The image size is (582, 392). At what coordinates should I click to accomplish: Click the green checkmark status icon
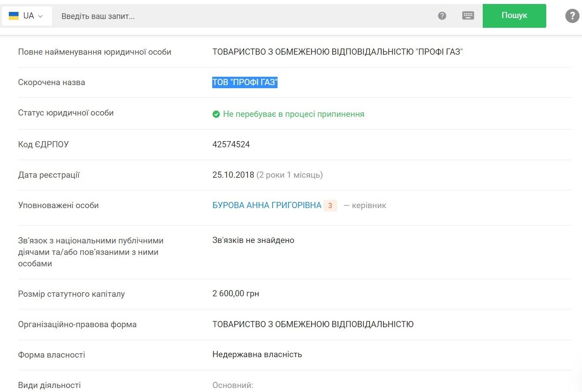pyautogui.click(x=216, y=114)
